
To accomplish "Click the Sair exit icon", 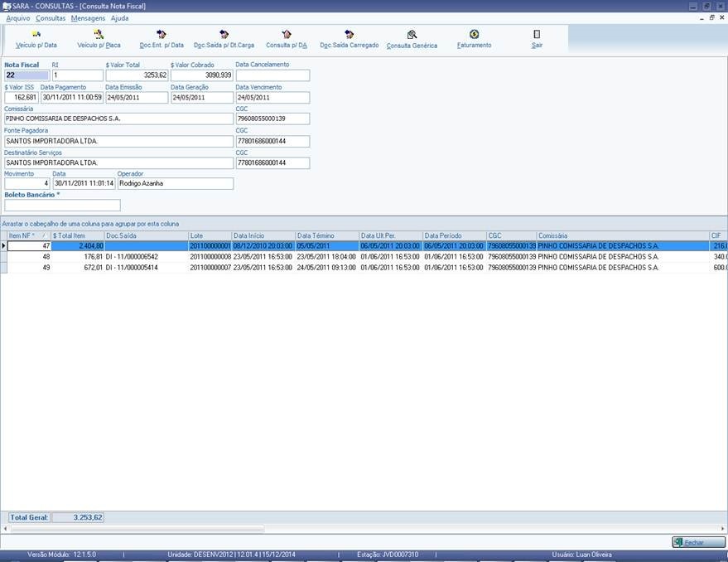I will pyautogui.click(x=537, y=34).
